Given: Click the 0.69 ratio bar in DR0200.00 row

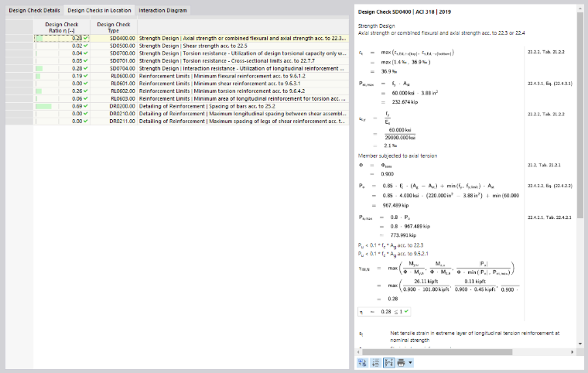Looking at the screenshot, I should coord(43,106).
